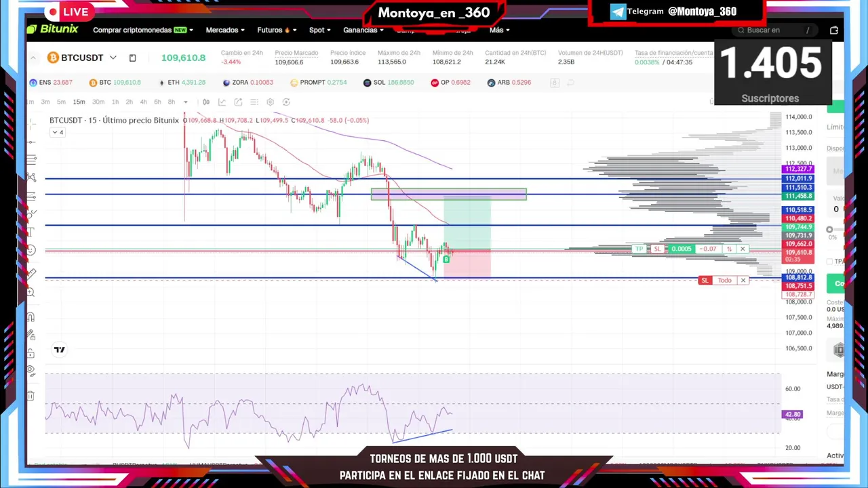The height and width of the screenshot is (488, 868).
Task: Open ARB 0.5296 ticker
Action: (509, 83)
